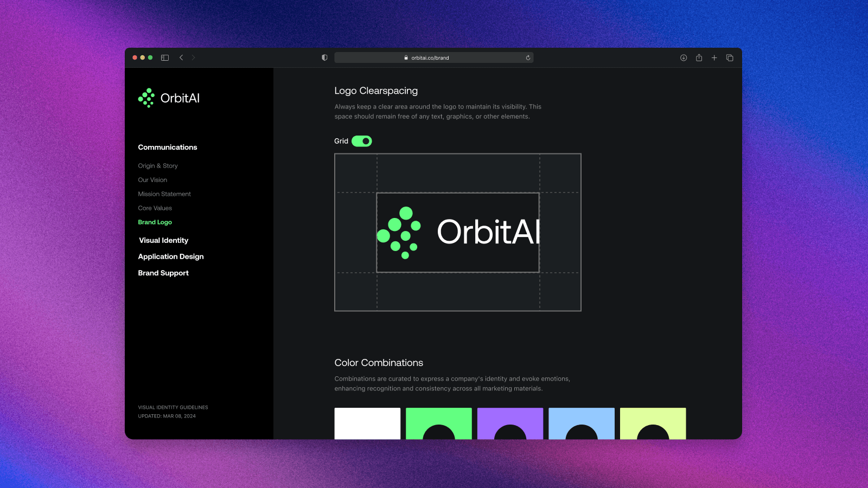Viewport: 868px width, 488px height.
Task: Expand the Visual Identity section
Action: (163, 240)
